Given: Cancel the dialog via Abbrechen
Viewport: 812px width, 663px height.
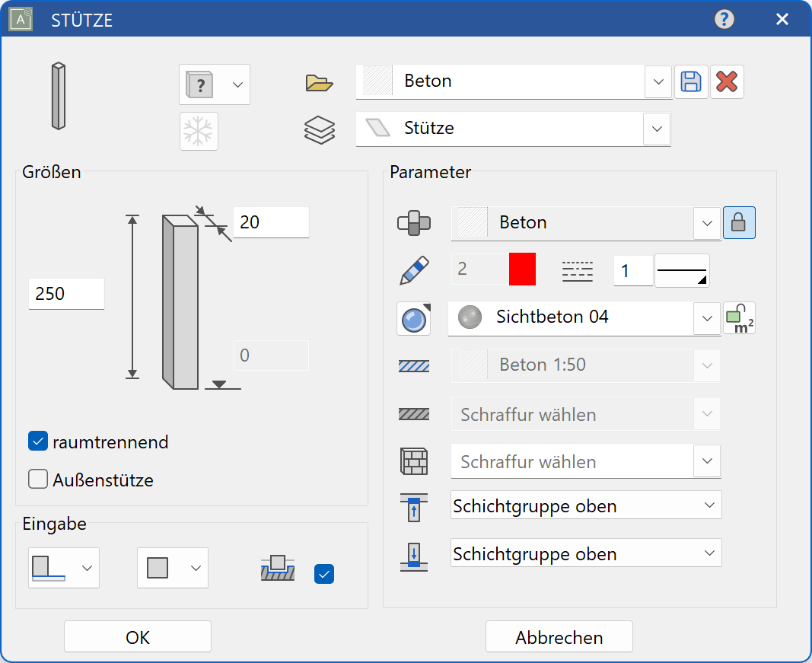Looking at the screenshot, I should (x=559, y=636).
